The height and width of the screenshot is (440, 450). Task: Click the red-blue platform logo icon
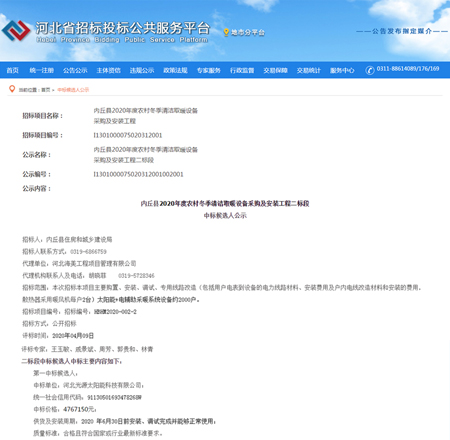[x=16, y=31]
